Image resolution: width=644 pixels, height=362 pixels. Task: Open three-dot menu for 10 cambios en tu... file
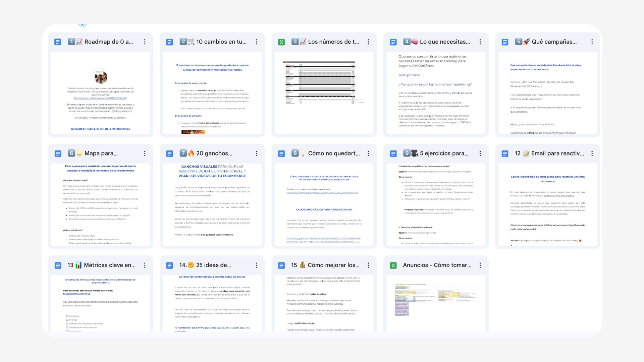pyautogui.click(x=257, y=42)
